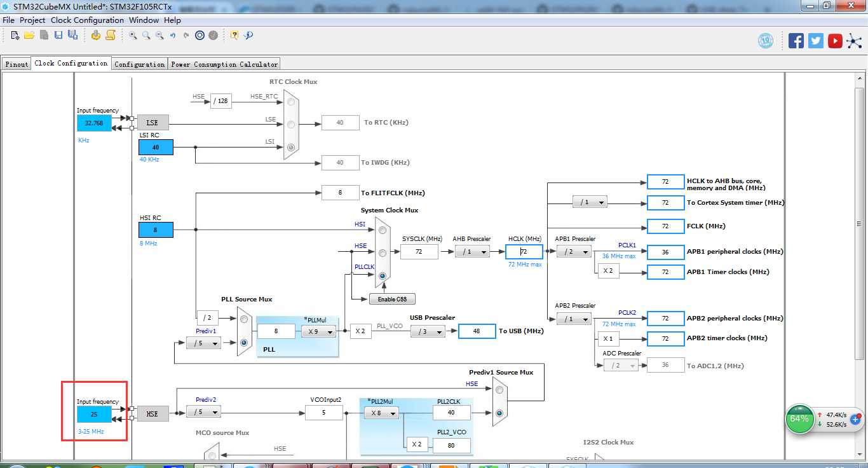Click the Zoom In magnifier icon
Screen dimensions: 868x468
coord(133,36)
